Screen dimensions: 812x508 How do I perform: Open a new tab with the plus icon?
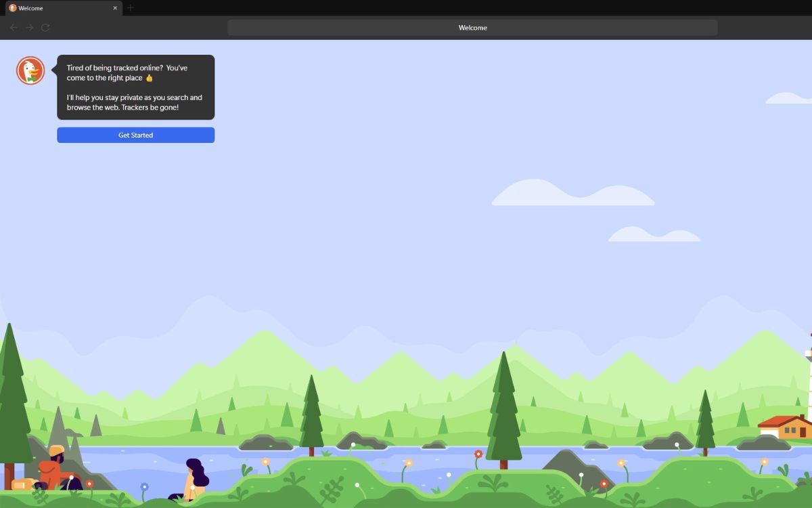pyautogui.click(x=130, y=7)
